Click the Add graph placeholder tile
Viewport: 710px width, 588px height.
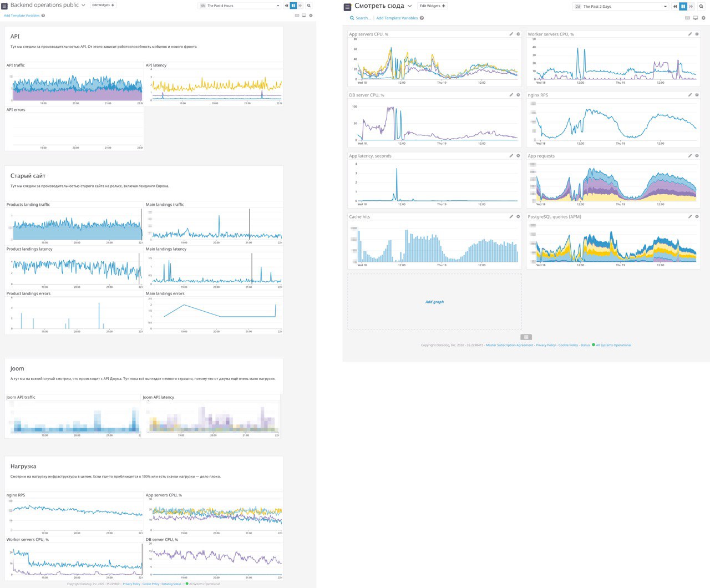click(x=434, y=302)
